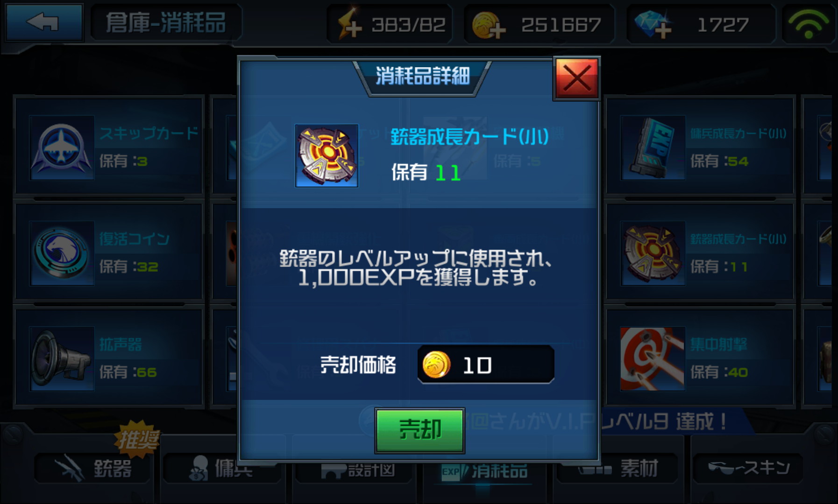This screenshot has height=504, width=838.
Task: Close the consumable detail dialog
Action: (576, 78)
